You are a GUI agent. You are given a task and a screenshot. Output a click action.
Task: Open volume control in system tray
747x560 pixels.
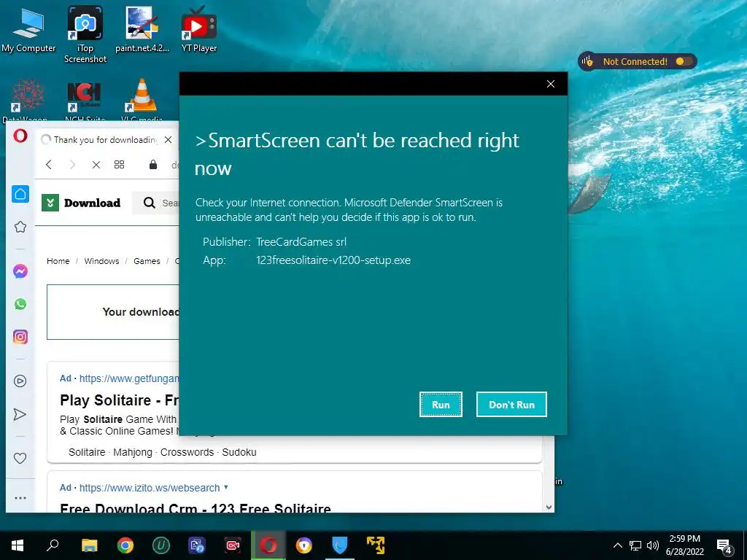(x=653, y=545)
